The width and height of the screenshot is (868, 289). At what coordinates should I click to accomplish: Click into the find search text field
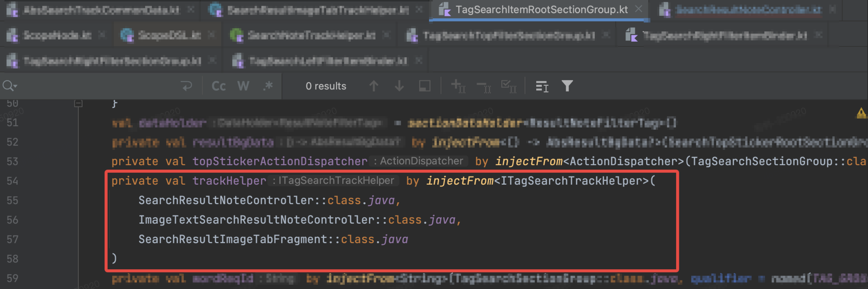[98, 86]
